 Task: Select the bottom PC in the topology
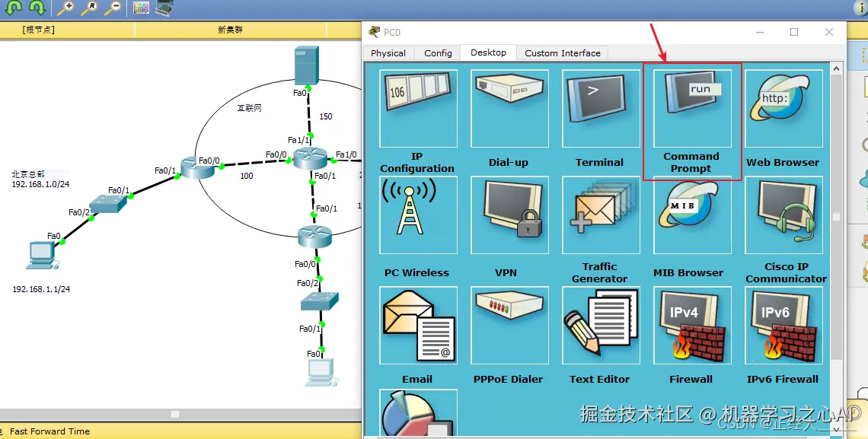pyautogui.click(x=321, y=372)
